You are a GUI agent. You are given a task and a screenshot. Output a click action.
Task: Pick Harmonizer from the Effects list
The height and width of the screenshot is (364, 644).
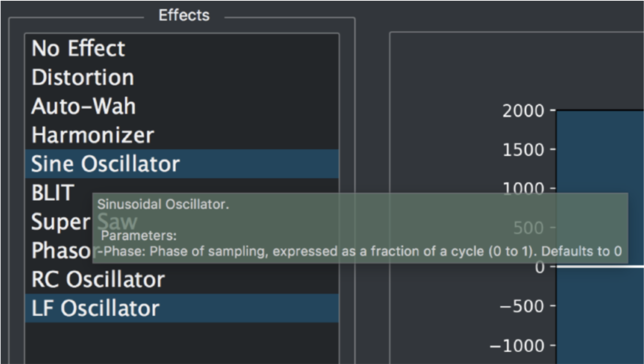coord(182,135)
